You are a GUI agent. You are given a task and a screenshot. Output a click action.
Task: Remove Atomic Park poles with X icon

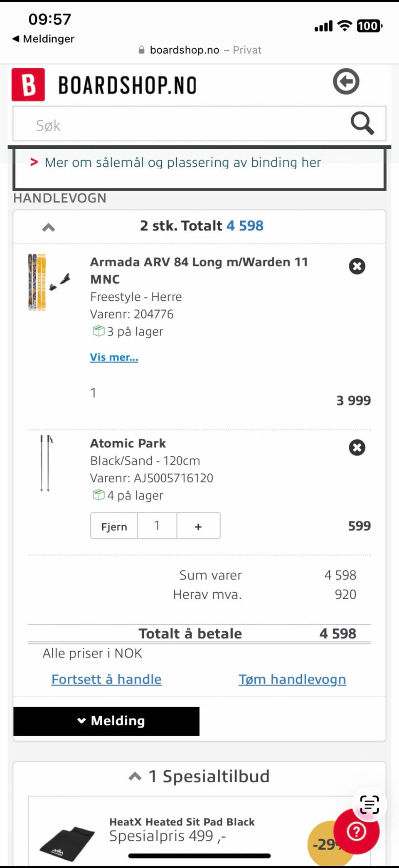(357, 448)
